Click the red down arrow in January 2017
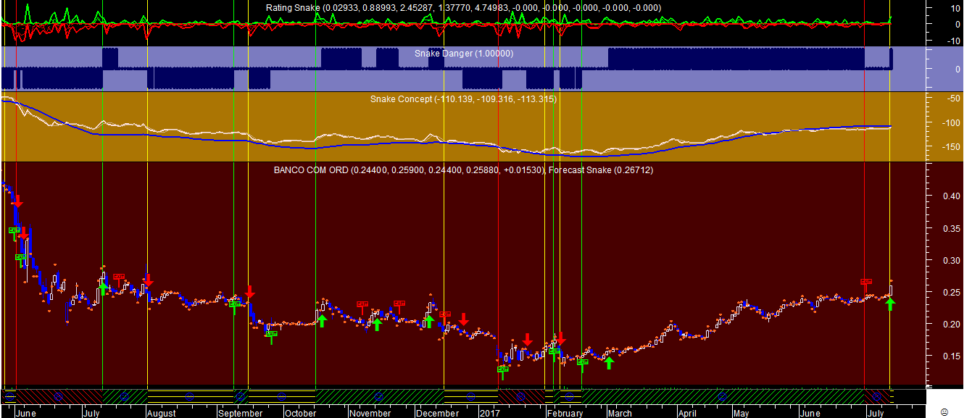The image size is (980, 418). tap(528, 339)
